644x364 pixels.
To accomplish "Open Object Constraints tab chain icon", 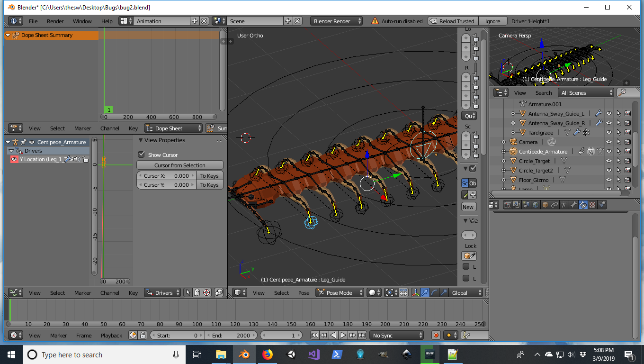I will 555,205.
